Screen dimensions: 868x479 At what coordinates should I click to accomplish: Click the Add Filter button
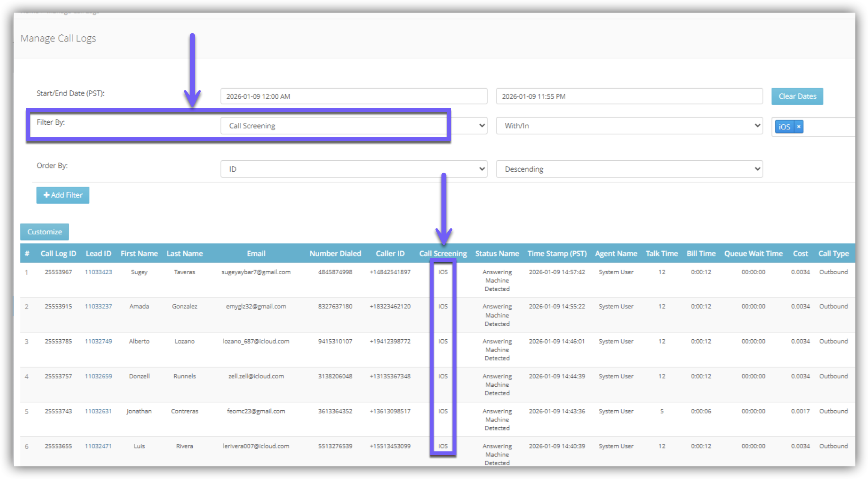pyautogui.click(x=63, y=195)
